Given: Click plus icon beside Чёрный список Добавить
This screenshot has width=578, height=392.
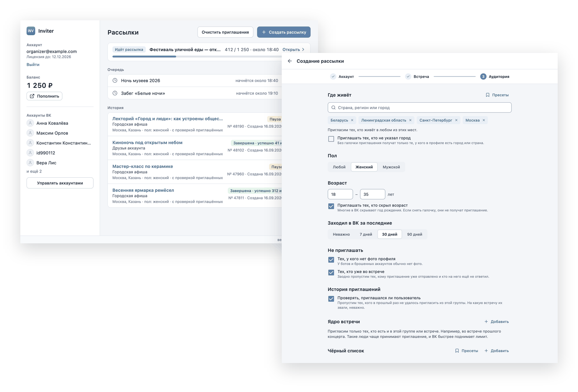Looking at the screenshot, I should pos(486,351).
